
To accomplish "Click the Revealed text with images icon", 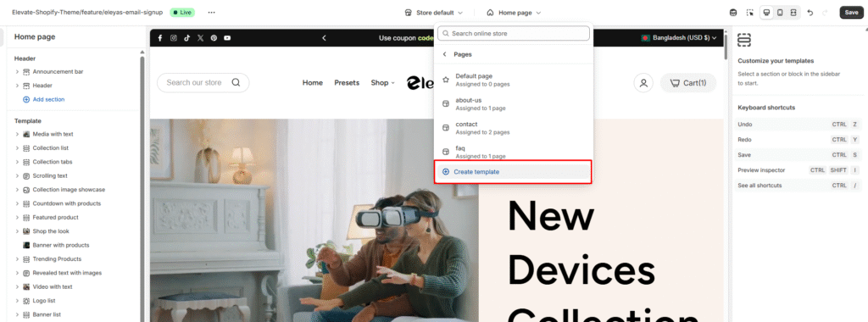I will pos(26,273).
